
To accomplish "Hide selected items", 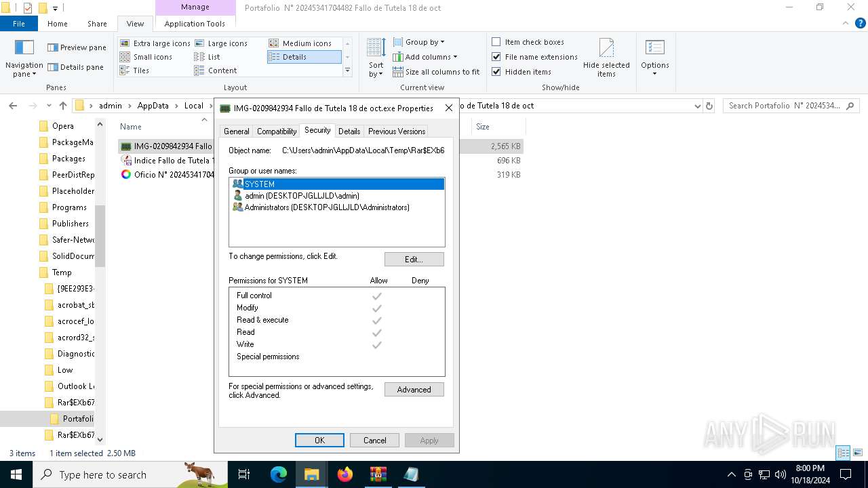I will click(606, 58).
